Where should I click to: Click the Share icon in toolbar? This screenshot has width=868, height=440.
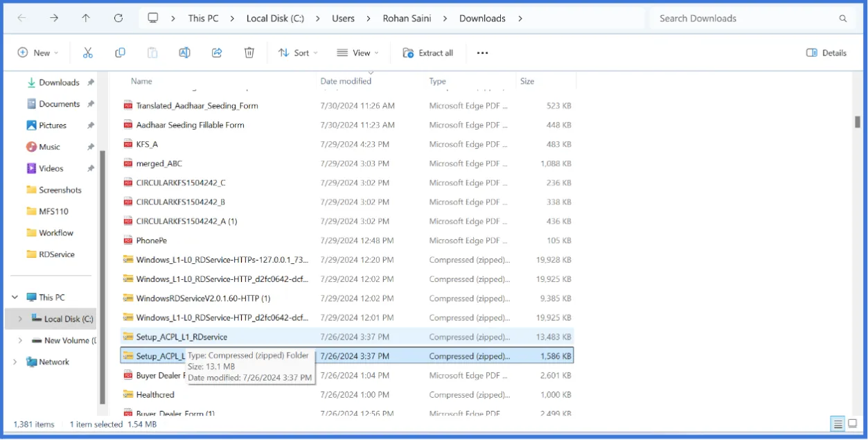pyautogui.click(x=217, y=53)
